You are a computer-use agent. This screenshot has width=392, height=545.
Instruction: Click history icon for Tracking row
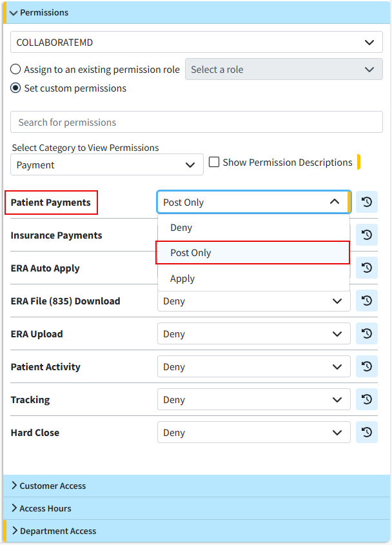coord(366,400)
